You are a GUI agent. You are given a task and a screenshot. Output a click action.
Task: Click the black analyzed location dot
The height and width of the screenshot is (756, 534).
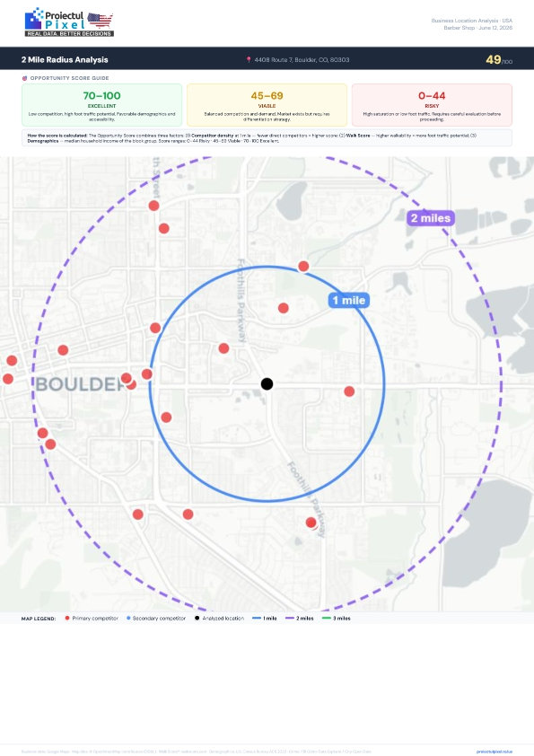pos(267,383)
